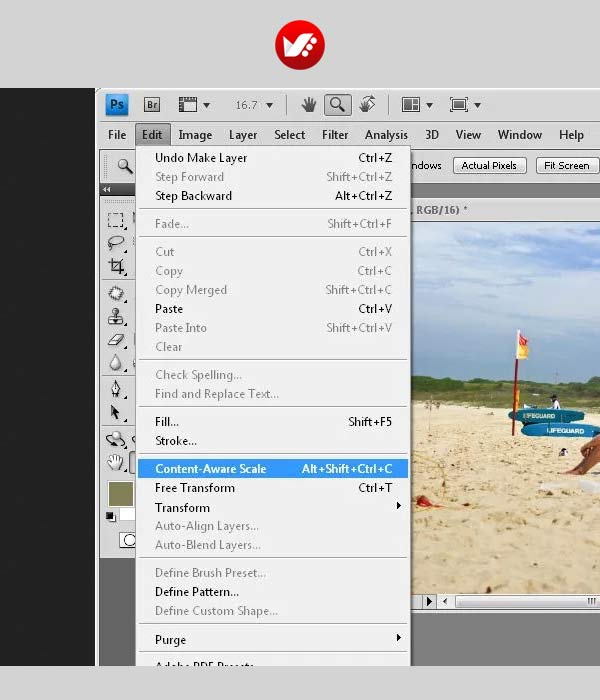
Task: Click the Actual Pixels button
Action: coord(489,166)
